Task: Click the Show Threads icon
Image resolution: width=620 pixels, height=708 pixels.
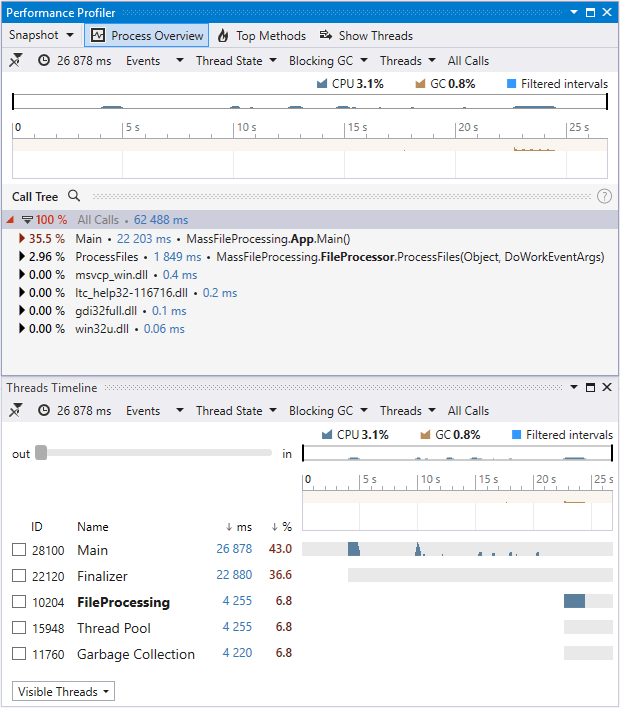Action: click(326, 36)
